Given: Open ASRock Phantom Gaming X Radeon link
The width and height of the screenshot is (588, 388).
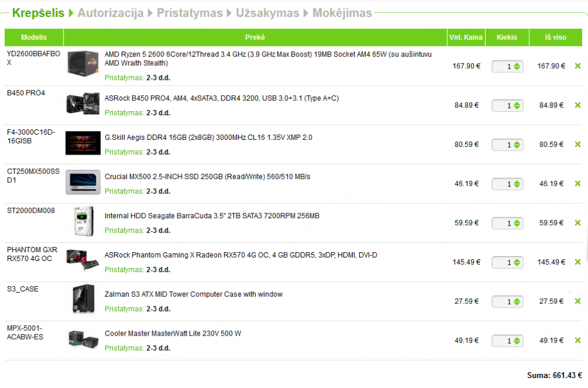Looking at the screenshot, I should [x=240, y=255].
